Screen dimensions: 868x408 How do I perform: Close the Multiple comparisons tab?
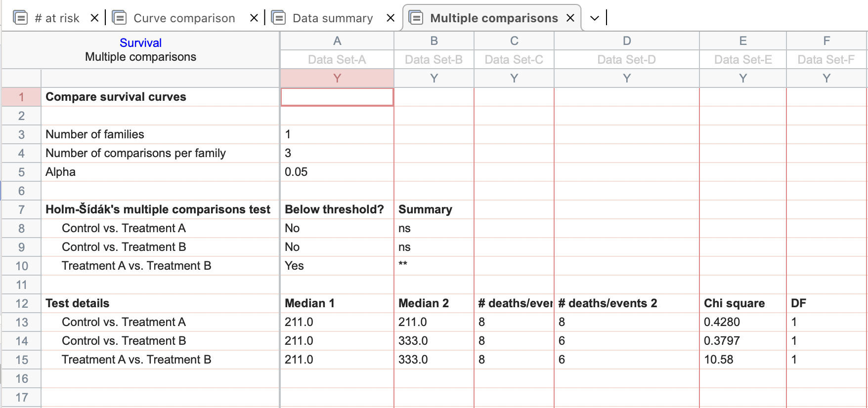click(x=570, y=18)
